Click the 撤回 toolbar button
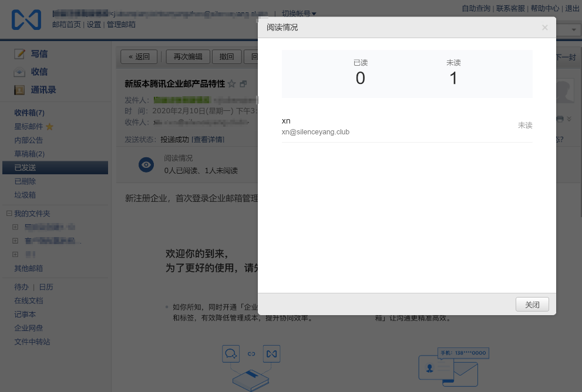582x392 pixels. [x=226, y=56]
